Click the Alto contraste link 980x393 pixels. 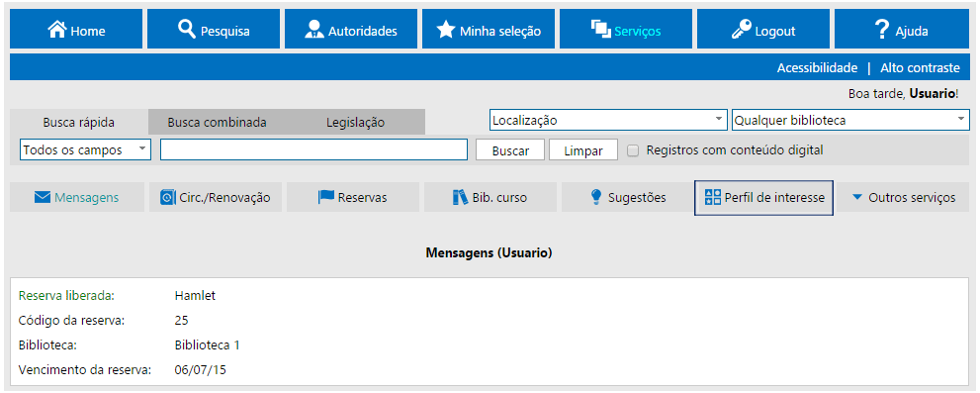tap(920, 67)
